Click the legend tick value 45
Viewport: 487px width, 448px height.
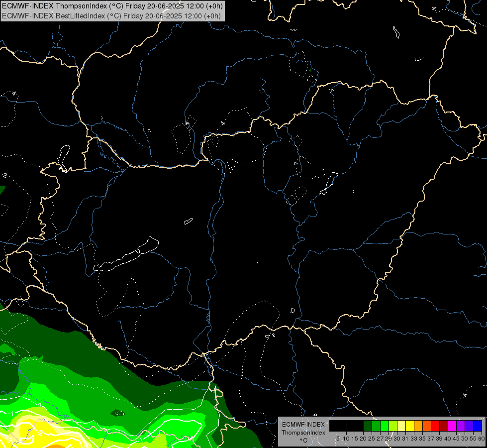click(x=456, y=439)
